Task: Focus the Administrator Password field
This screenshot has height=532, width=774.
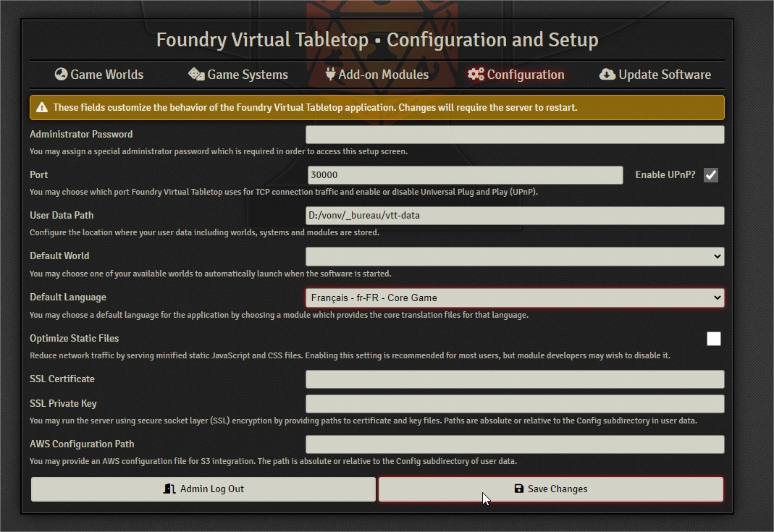Action: 515,135
